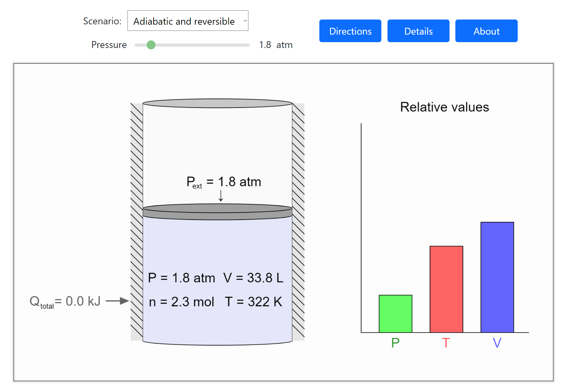Click the gray piston in cylinder

217,212
